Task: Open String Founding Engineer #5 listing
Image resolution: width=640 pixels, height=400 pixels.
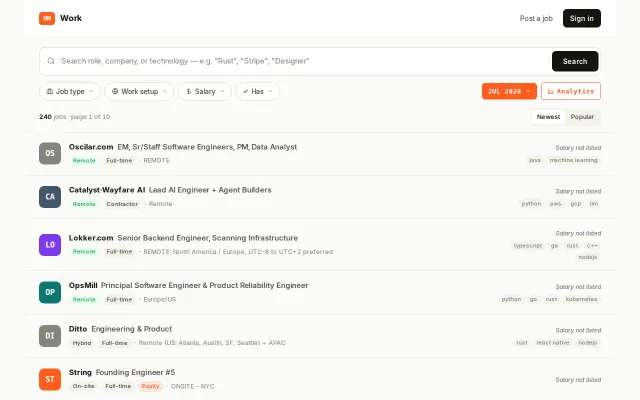Action: coord(135,372)
